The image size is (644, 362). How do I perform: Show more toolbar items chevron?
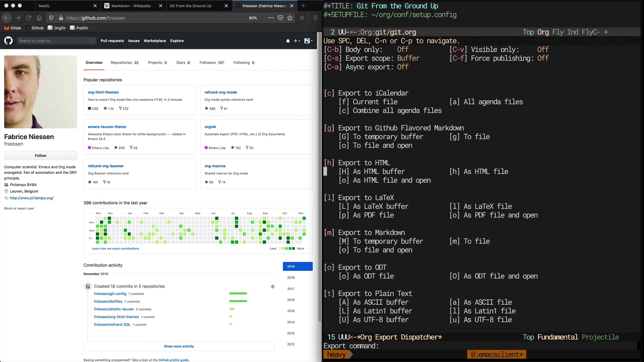302,18
